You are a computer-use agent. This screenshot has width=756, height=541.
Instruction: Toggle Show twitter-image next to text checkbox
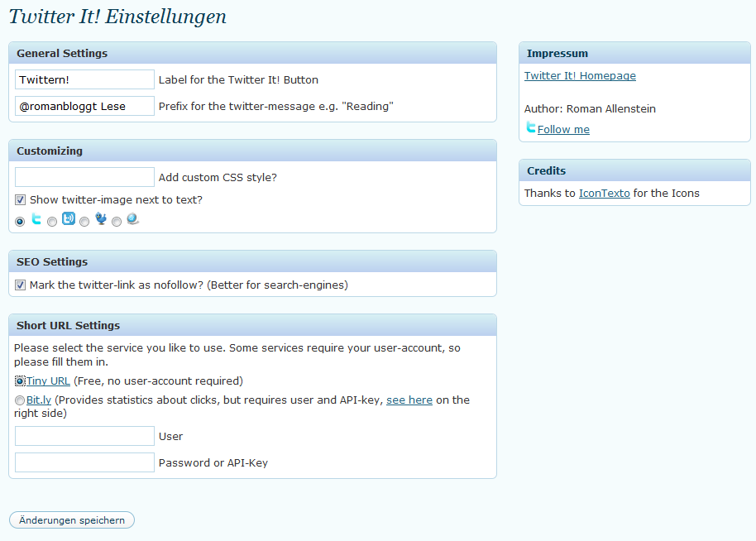(20, 199)
